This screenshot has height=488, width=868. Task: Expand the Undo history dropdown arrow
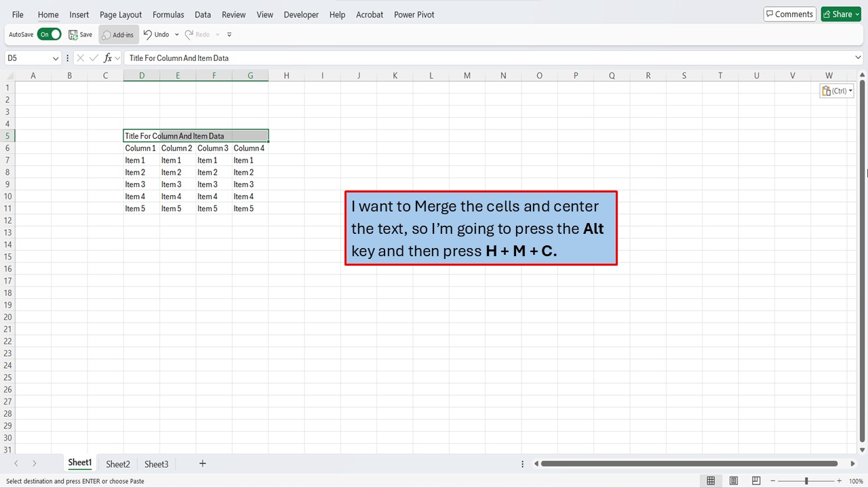tap(176, 34)
